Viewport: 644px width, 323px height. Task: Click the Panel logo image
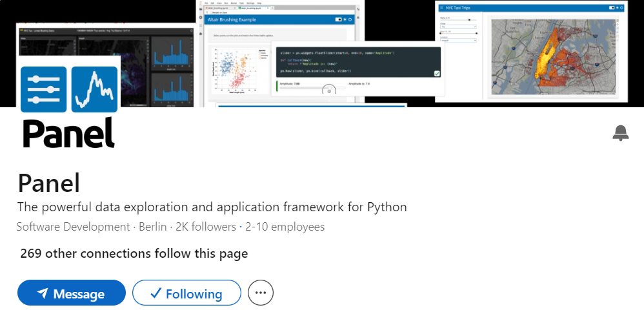pos(69,107)
